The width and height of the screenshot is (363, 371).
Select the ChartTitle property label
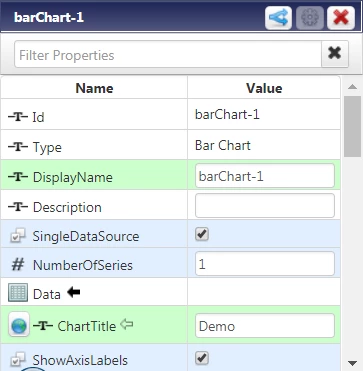click(x=87, y=326)
